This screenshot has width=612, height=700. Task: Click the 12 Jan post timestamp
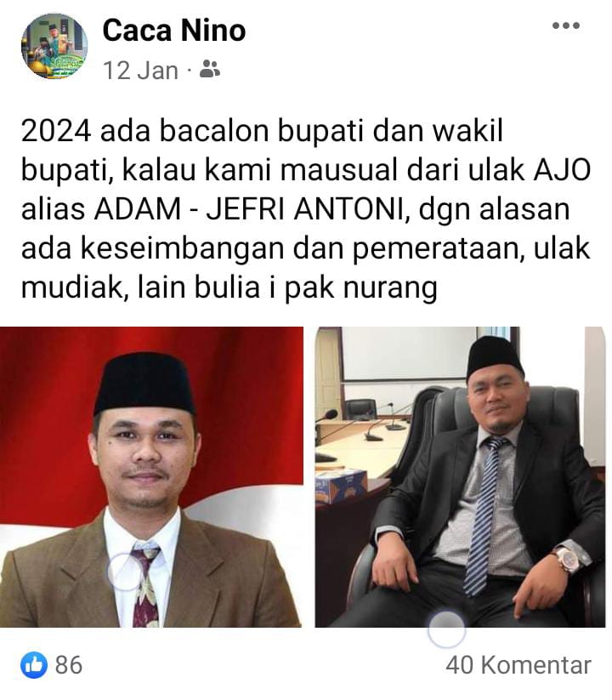(x=140, y=71)
